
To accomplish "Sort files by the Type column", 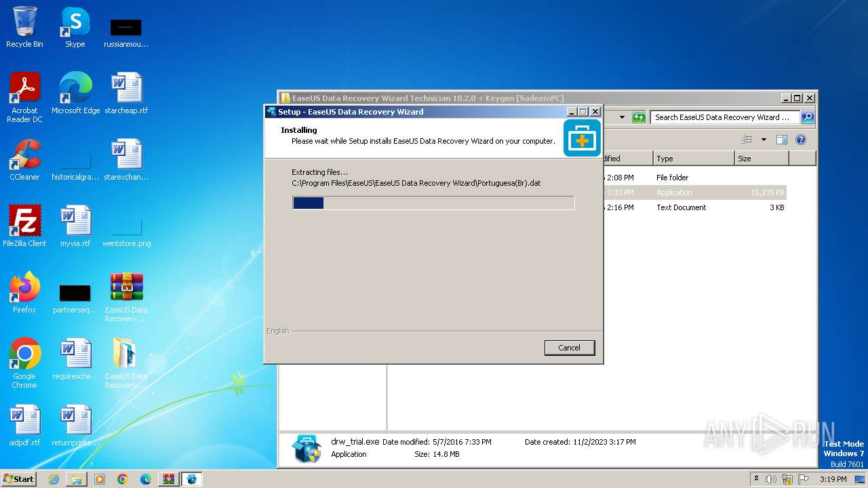I will (694, 159).
